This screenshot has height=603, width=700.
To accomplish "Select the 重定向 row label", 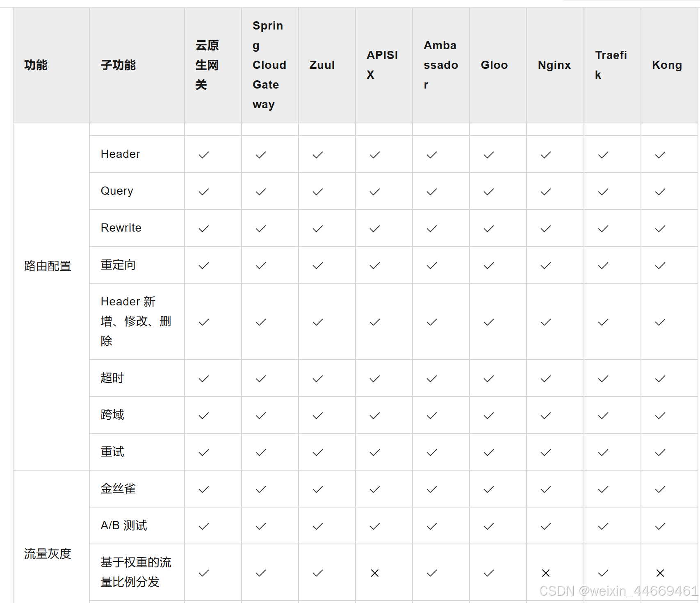I will pos(118,265).
